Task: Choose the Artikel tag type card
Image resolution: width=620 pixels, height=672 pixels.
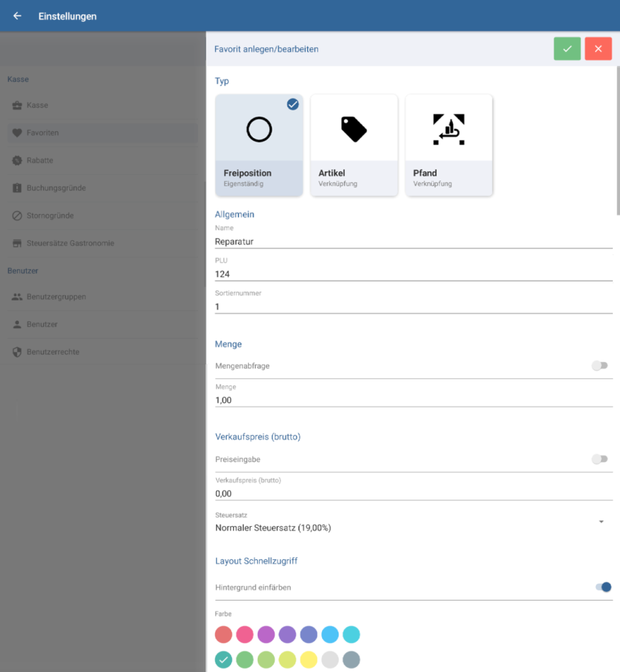Action: (x=354, y=144)
